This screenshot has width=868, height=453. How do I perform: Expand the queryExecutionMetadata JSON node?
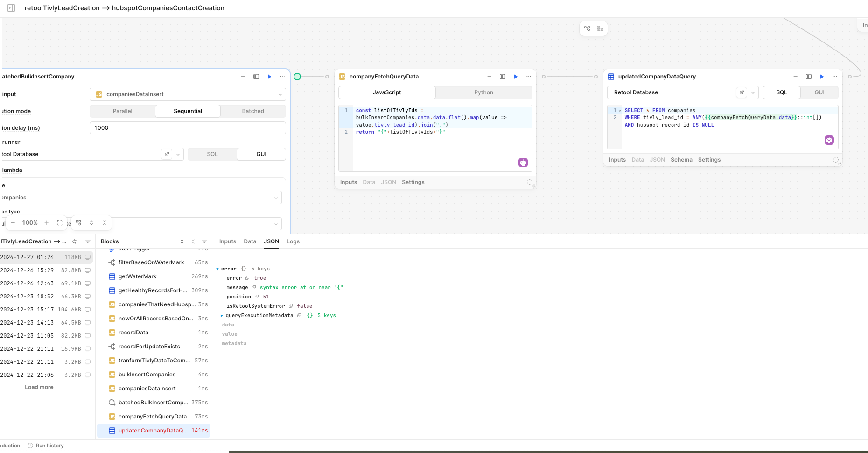click(x=222, y=316)
